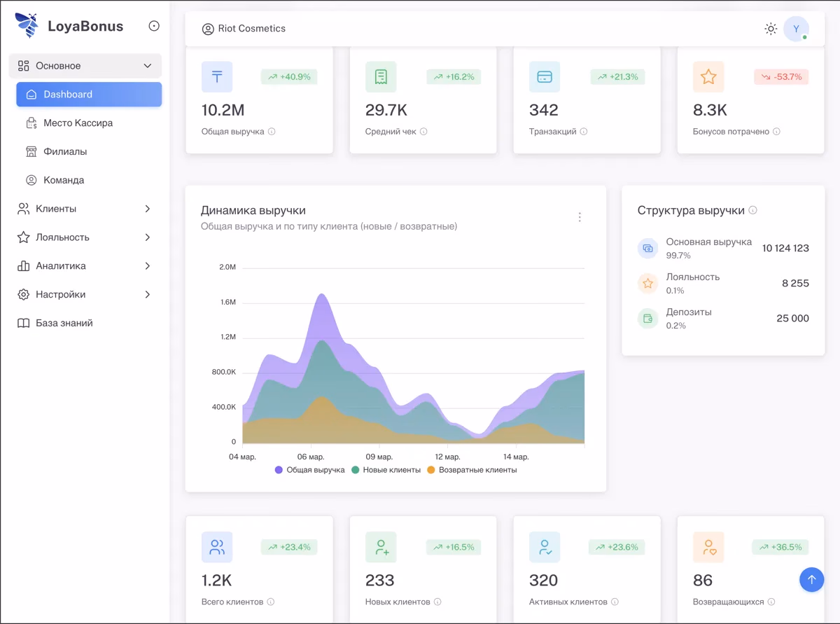Screen dimensions: 840x624
Task: Click the 10 124 123 revenue value
Action: pyautogui.click(x=785, y=248)
